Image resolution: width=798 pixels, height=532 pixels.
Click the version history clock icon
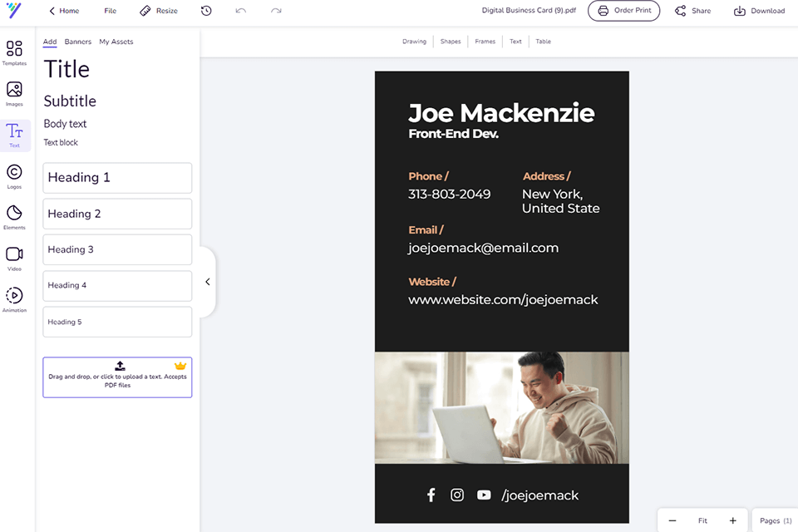pyautogui.click(x=206, y=11)
